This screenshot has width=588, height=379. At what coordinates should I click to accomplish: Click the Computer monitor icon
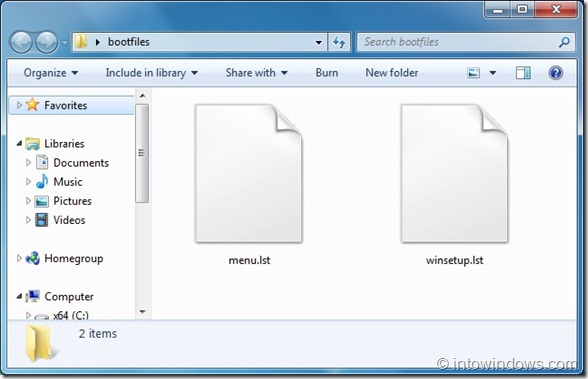click(33, 296)
